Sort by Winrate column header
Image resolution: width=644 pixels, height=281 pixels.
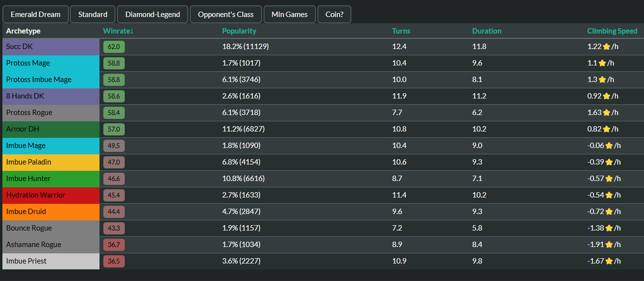coord(118,31)
